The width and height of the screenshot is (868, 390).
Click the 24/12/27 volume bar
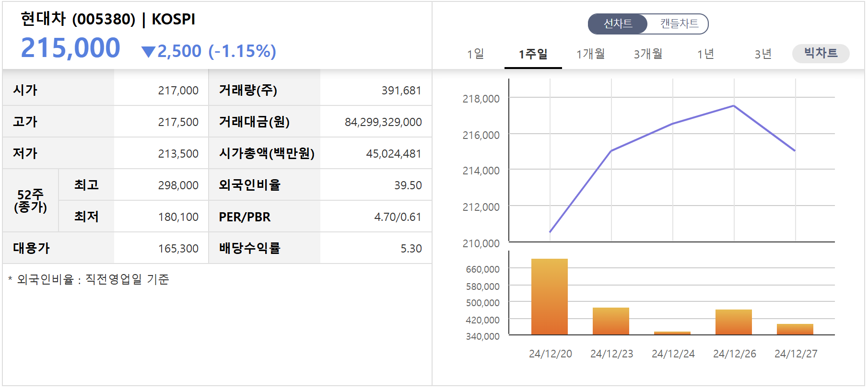795,329
